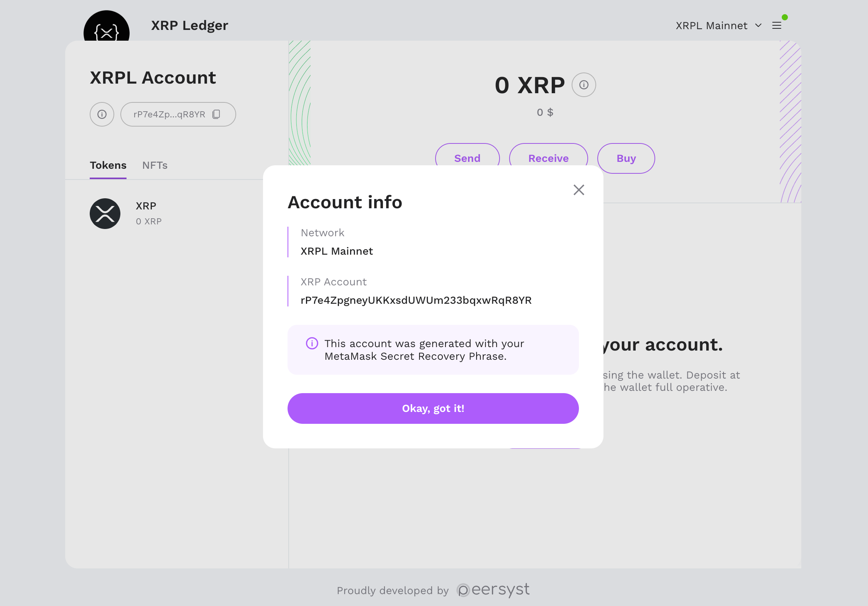Click the full XRP account address text

416,300
